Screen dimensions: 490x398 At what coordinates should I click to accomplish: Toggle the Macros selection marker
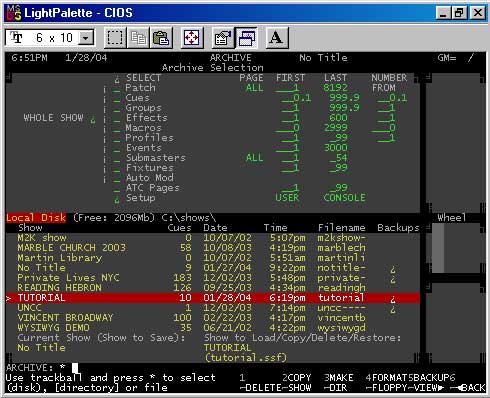116,128
